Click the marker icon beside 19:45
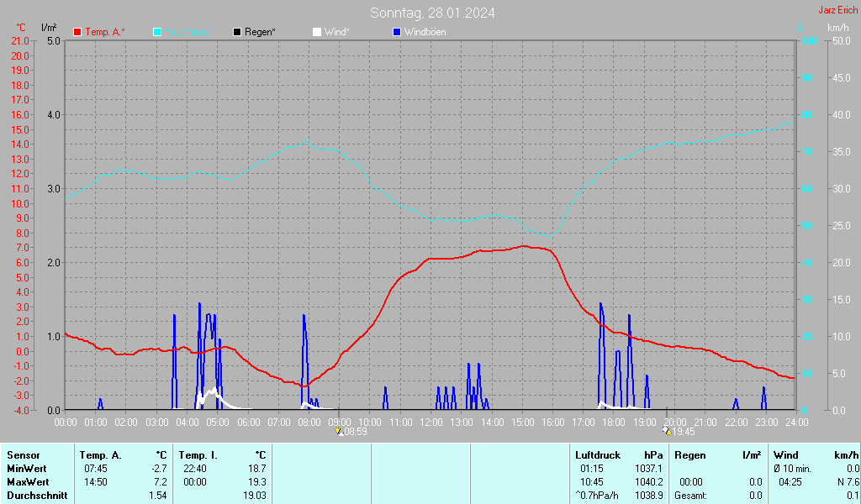The width and height of the screenshot is (861, 504). click(667, 431)
